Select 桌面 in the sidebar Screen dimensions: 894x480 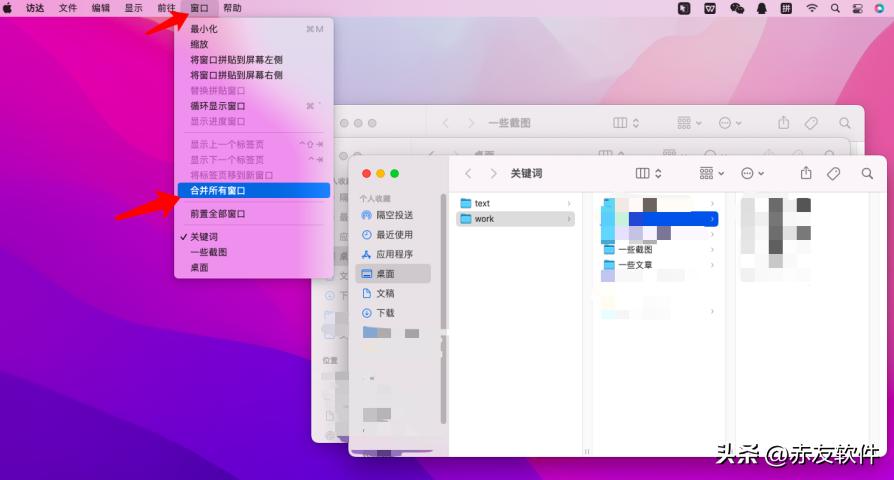pos(394,274)
